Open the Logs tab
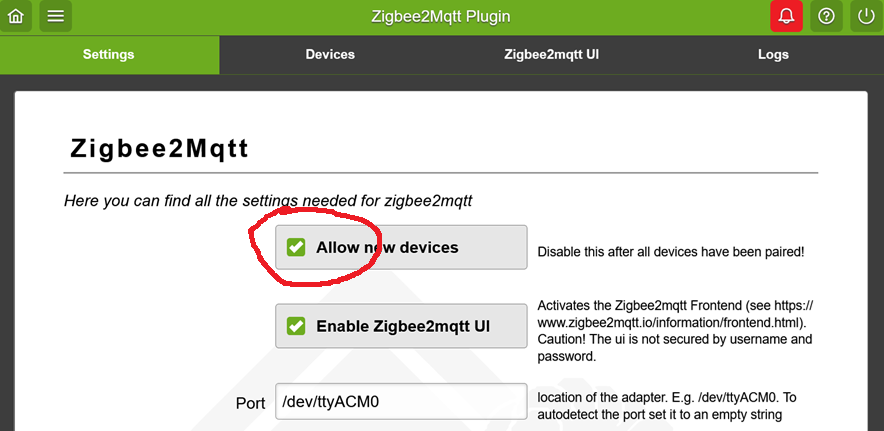 click(x=773, y=54)
